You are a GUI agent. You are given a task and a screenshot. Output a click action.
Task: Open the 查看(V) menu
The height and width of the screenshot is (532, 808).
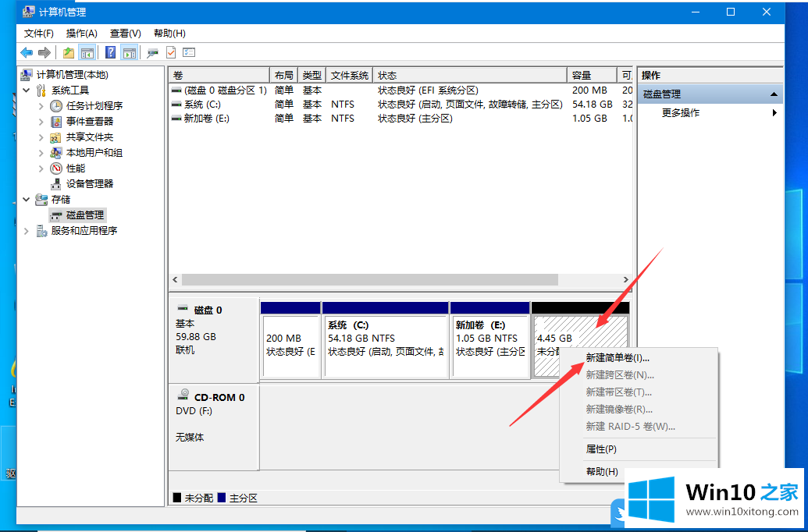click(x=126, y=34)
